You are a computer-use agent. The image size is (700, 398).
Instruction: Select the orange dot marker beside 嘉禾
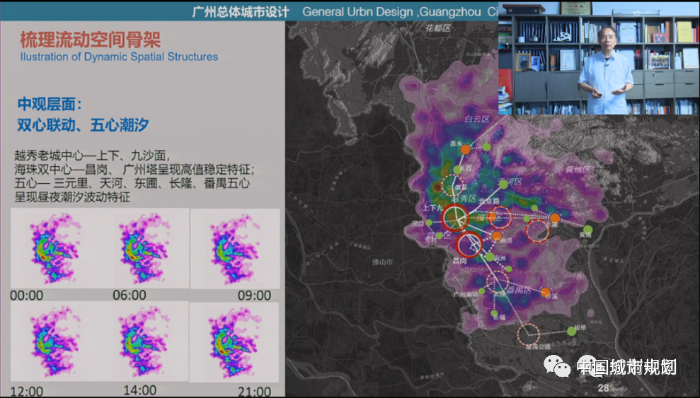(465, 149)
